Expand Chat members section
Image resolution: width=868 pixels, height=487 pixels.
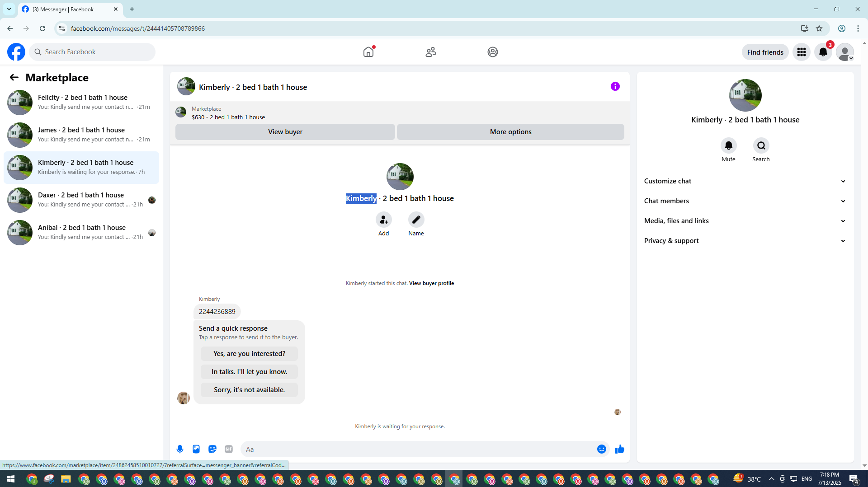pyautogui.click(x=745, y=201)
